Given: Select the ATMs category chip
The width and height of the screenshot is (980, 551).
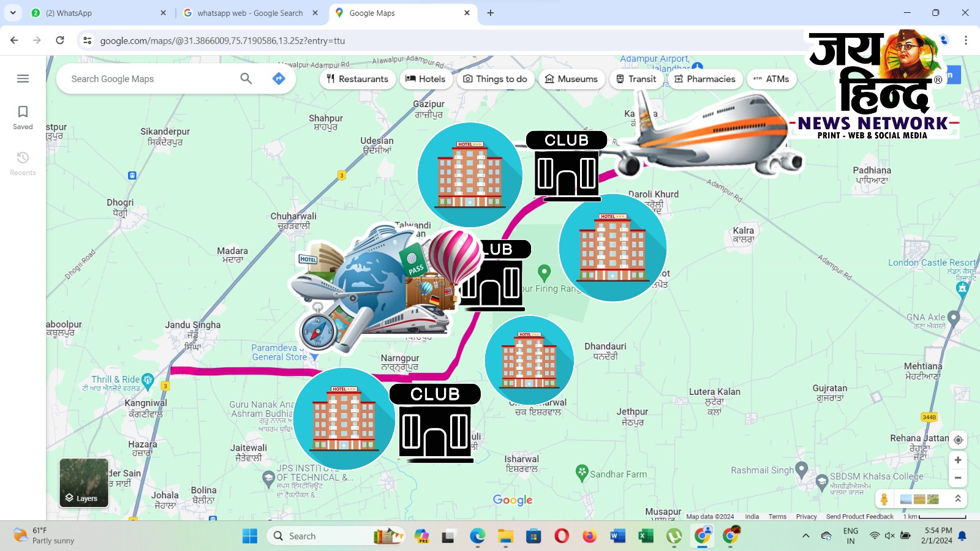Looking at the screenshot, I should [771, 79].
